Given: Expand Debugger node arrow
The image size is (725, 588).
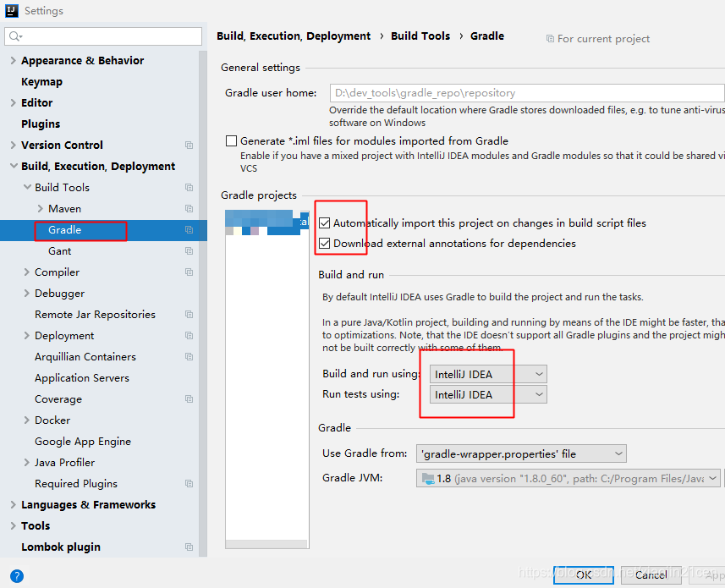Looking at the screenshot, I should tap(26, 293).
